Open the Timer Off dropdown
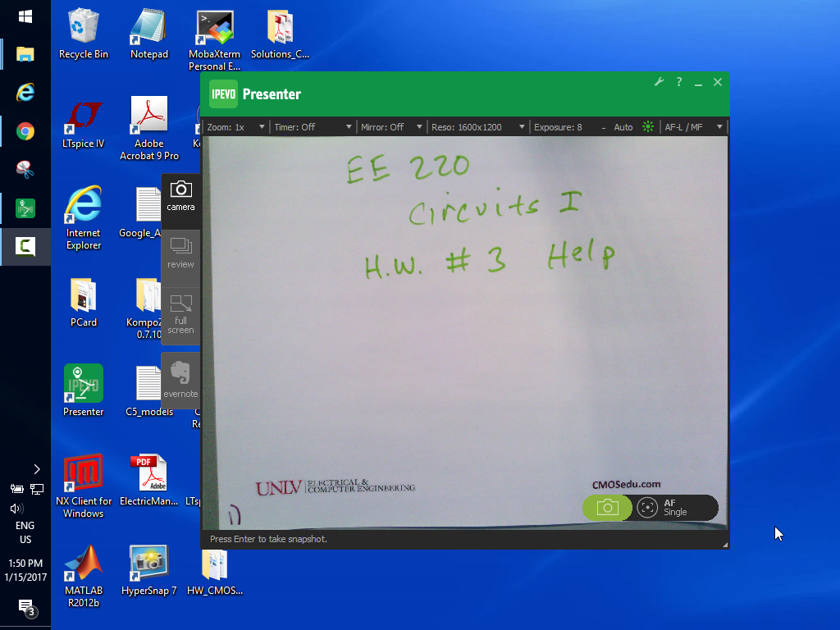This screenshot has height=630, width=840. (x=313, y=127)
